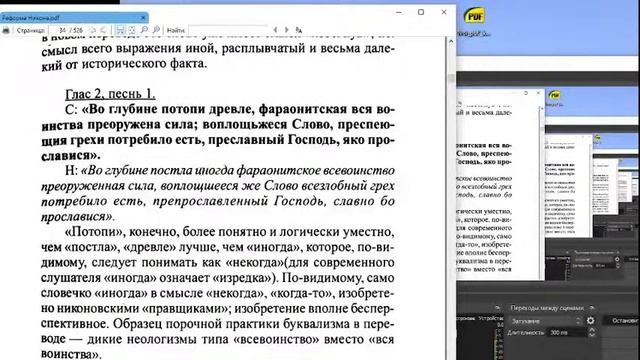This screenshot has width=640, height=360.
Task: Close the Реформа Никона.pdf tab
Action: pos(143,18)
